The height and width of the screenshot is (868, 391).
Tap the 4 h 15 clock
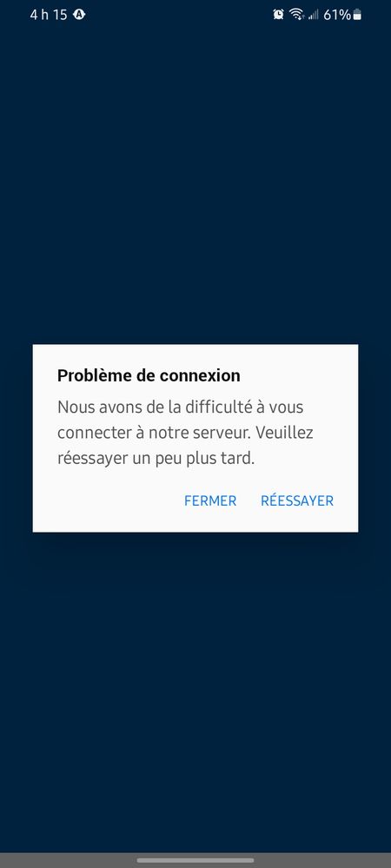pyautogui.click(x=49, y=15)
